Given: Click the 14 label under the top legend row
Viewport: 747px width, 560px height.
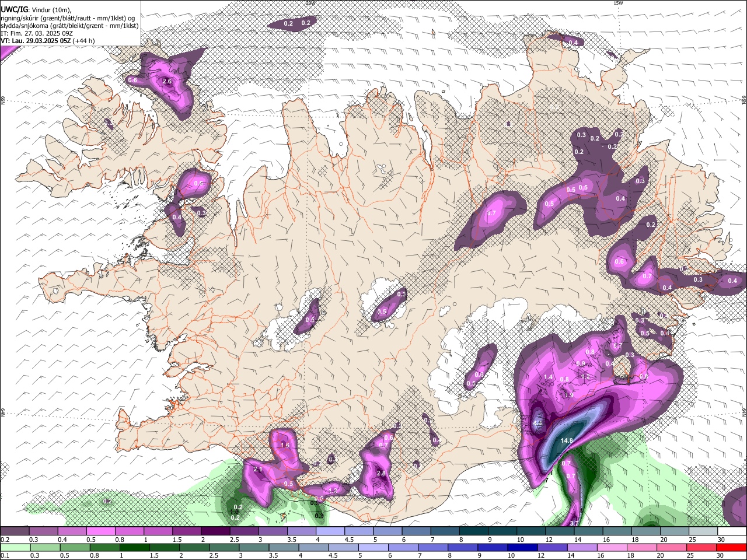Looking at the screenshot, I should tap(578, 539).
